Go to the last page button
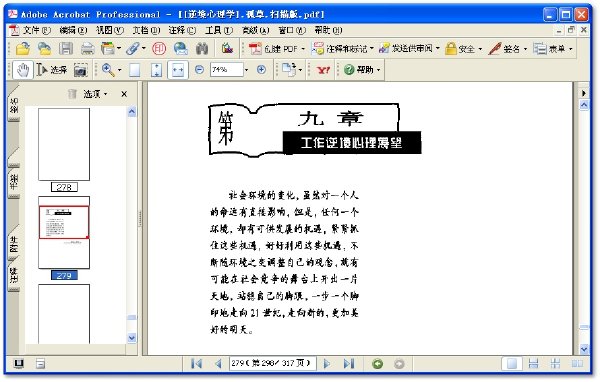 349,363
